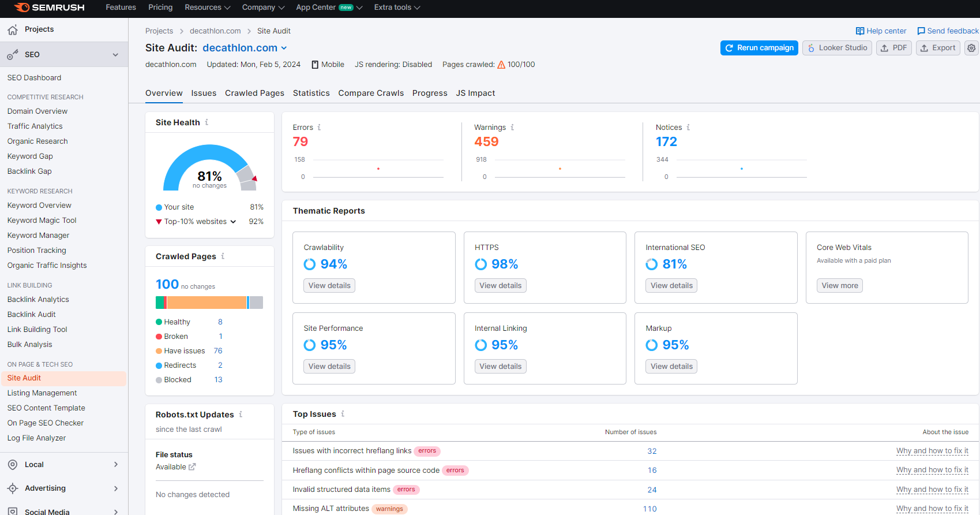This screenshot has height=515, width=980.
Task: Click the Advertising target icon
Action: [x=13, y=488]
